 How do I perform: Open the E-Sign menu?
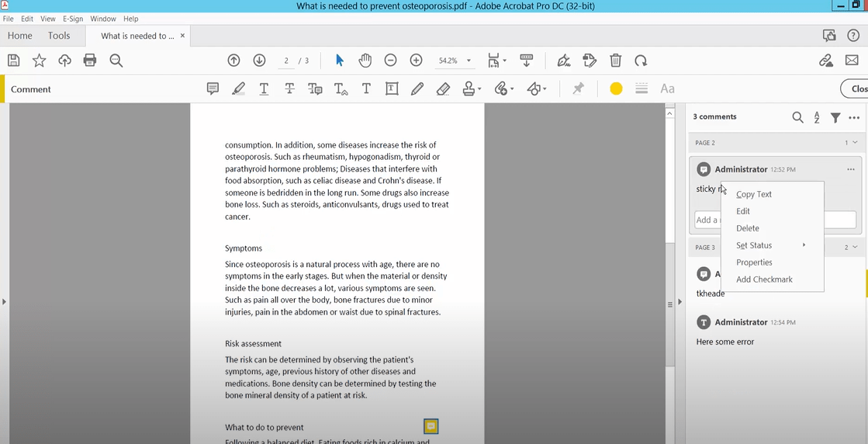pyautogui.click(x=73, y=19)
